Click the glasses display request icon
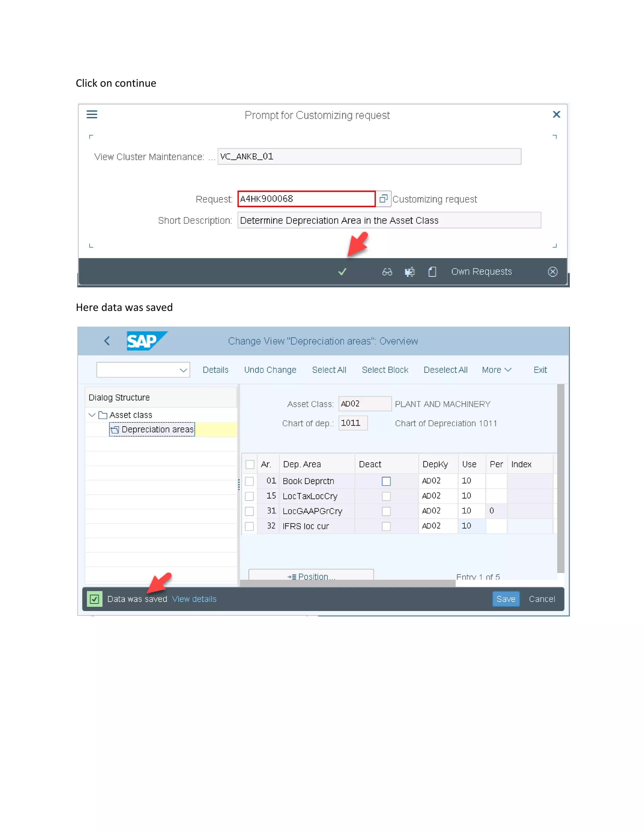 tap(387, 272)
